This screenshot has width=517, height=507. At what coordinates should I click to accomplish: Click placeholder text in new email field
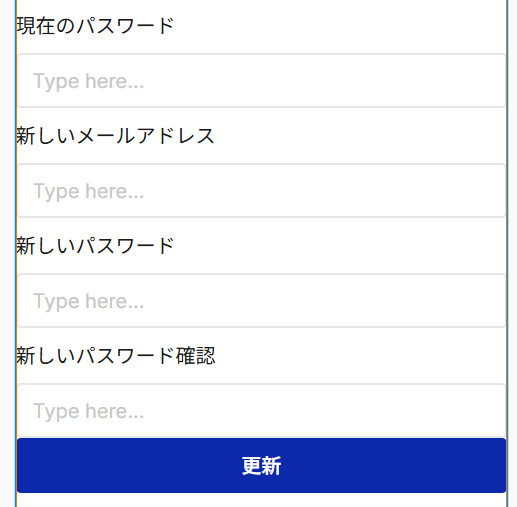point(88,191)
